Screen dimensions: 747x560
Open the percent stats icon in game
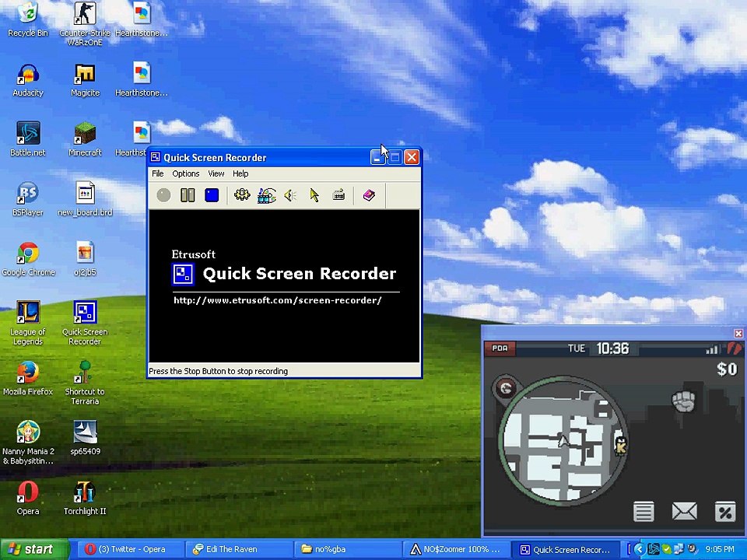[x=725, y=512]
